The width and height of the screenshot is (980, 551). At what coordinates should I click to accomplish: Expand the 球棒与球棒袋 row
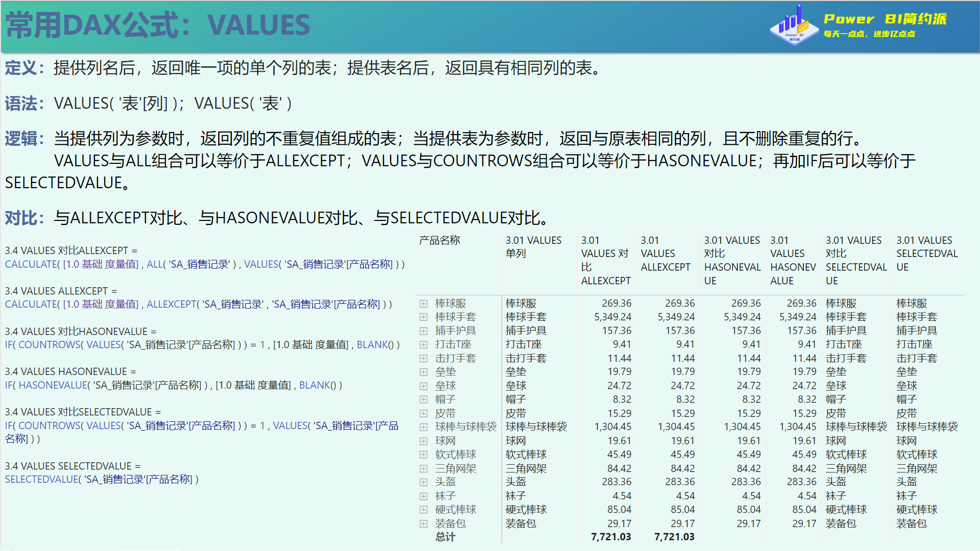coord(424,427)
